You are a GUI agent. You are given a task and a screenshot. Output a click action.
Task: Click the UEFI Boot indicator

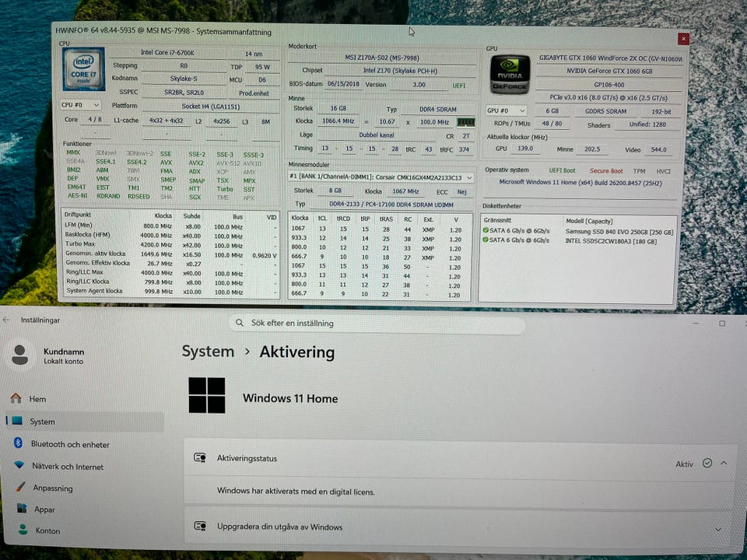(x=562, y=170)
